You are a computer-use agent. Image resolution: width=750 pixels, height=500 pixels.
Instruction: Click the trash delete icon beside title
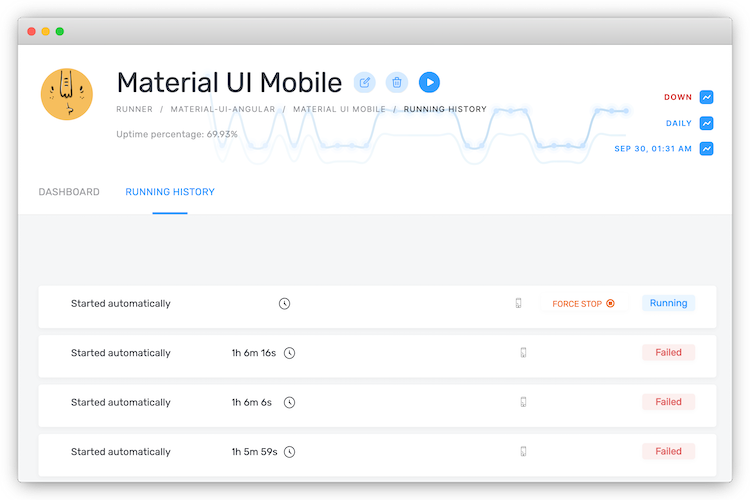(397, 82)
